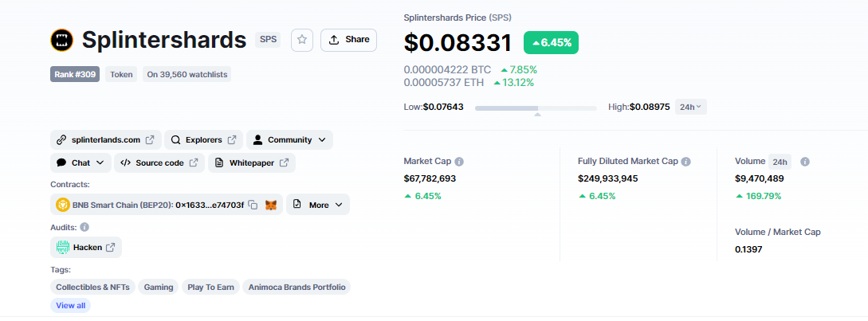Click the document icon in Whitepaper
The height and width of the screenshot is (321, 868).
click(x=219, y=162)
